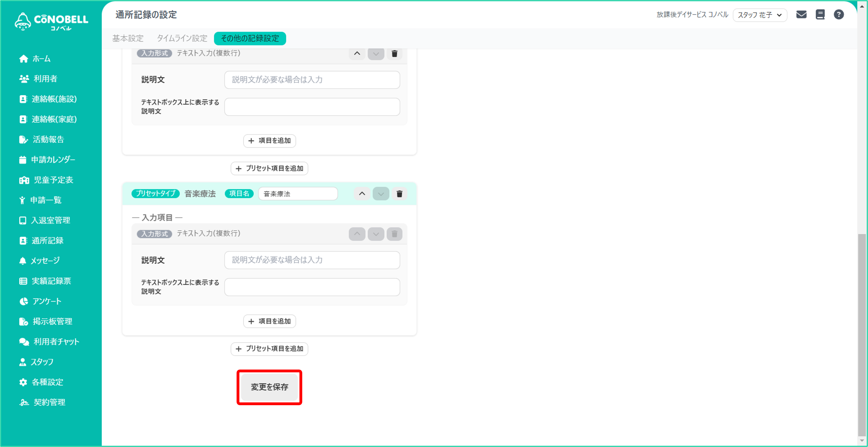
Task: Delete the top input item with trash icon
Action: (395, 53)
